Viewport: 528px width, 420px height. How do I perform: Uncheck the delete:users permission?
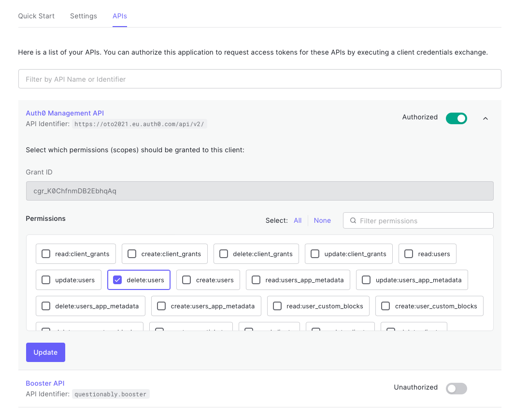(x=117, y=280)
